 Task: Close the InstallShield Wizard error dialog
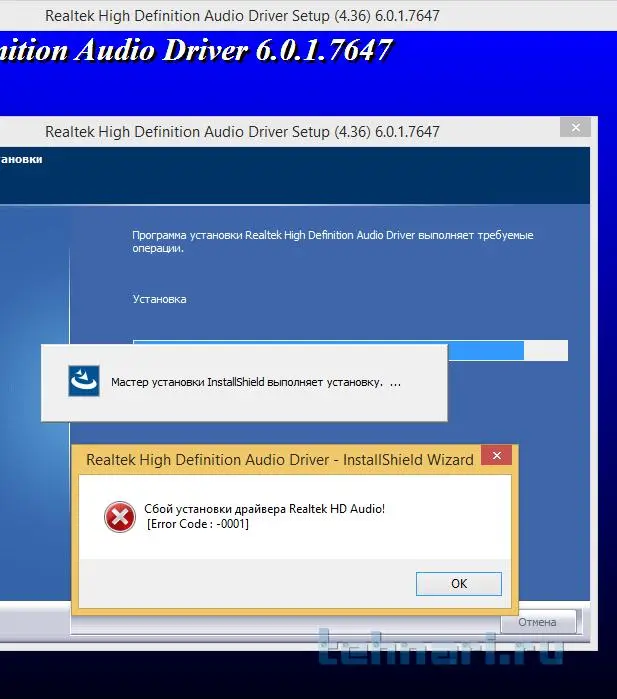497,456
